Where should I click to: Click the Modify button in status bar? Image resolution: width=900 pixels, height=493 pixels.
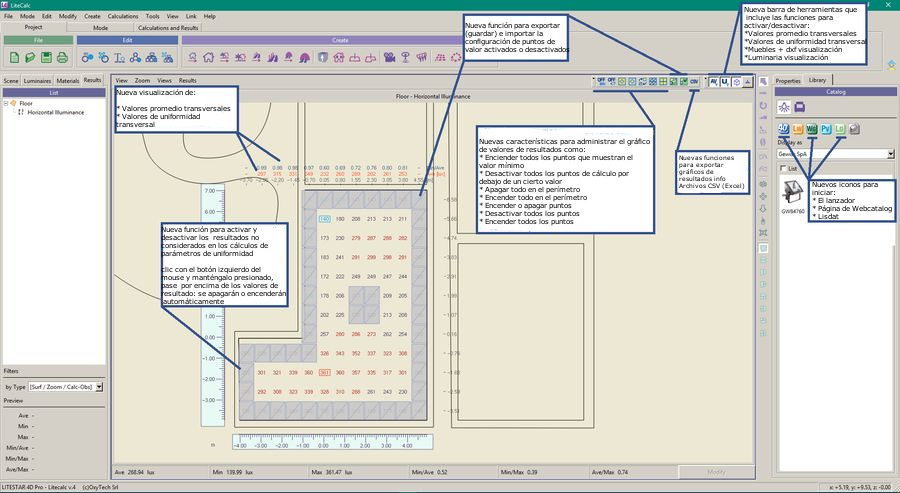tap(716, 471)
